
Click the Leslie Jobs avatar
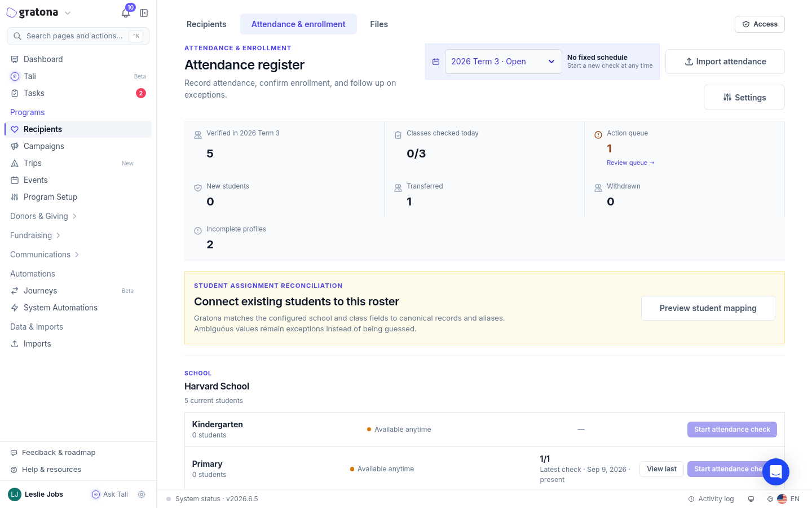point(15,494)
